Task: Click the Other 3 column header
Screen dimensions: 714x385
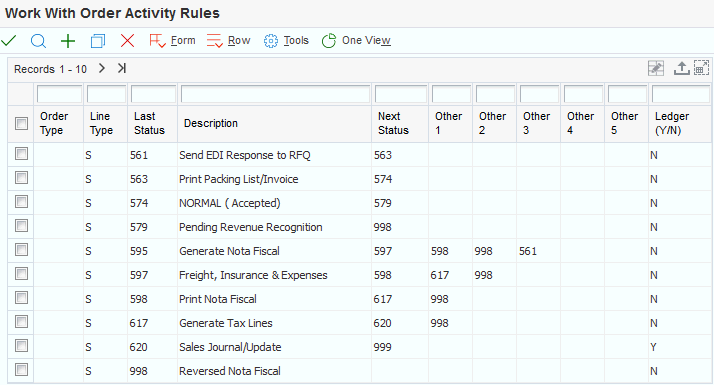Action: point(539,123)
